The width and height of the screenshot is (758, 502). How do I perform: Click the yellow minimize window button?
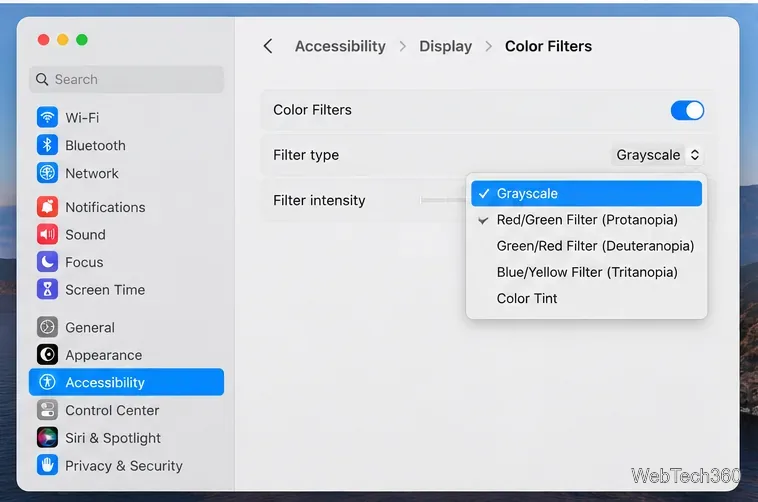[63, 40]
